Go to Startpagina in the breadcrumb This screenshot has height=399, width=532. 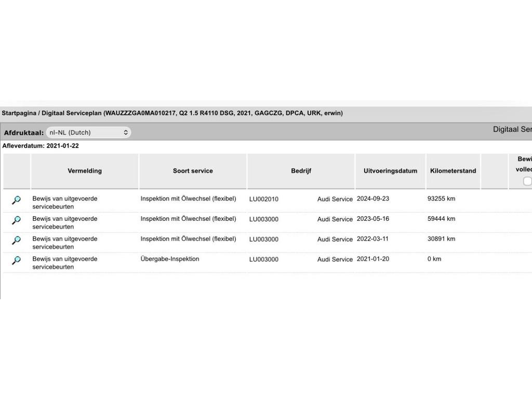(19, 113)
